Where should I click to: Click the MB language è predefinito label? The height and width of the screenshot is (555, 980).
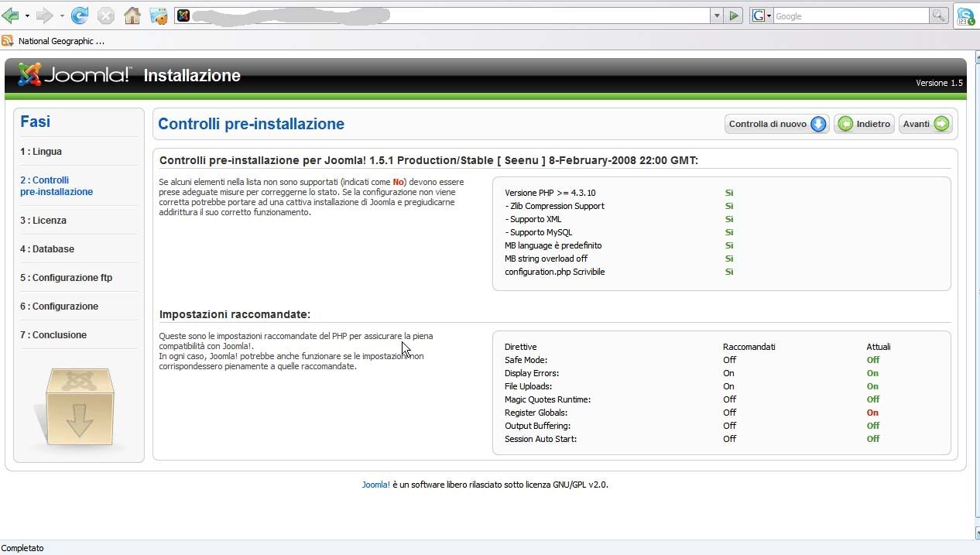(x=553, y=245)
